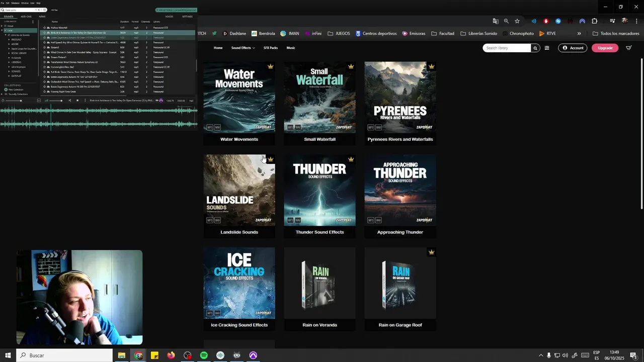Screen dimensions: 644x362
Task: Open Todos los marcadores folder
Action: [616, 34]
